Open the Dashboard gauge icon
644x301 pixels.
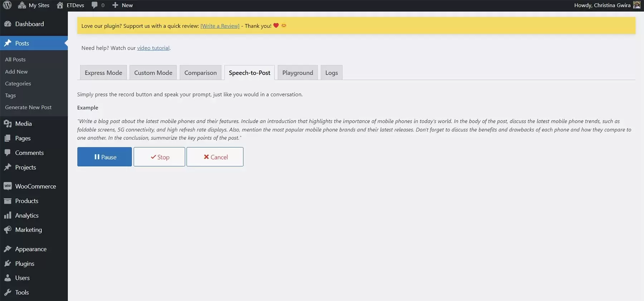coord(8,24)
